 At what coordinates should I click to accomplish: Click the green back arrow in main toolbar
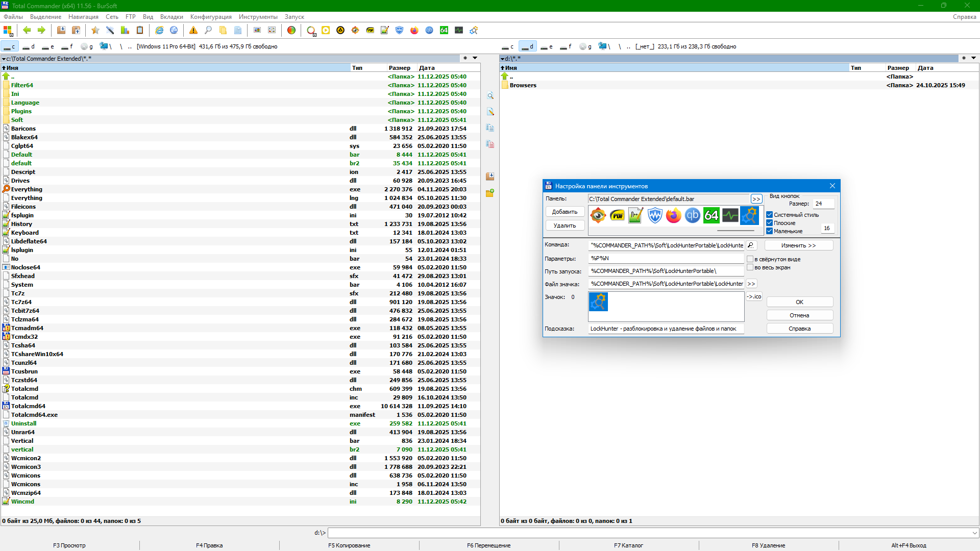pos(27,31)
